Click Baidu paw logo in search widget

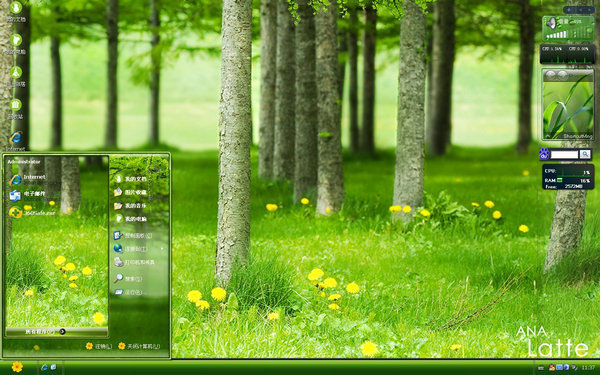tap(544, 154)
